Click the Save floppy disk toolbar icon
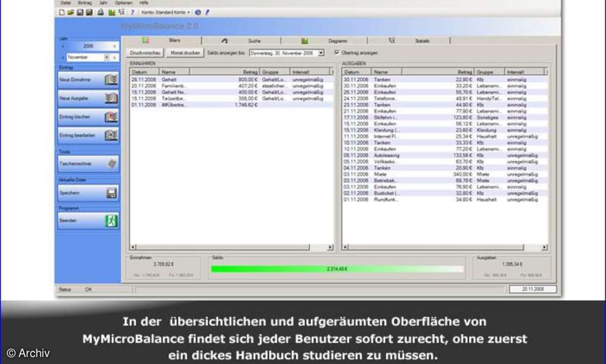 point(80,12)
